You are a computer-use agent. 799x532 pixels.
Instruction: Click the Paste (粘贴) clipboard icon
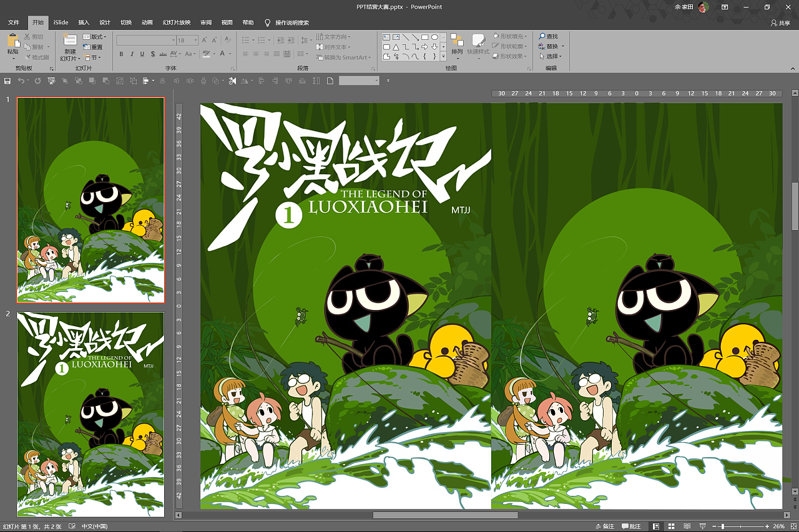(13, 40)
